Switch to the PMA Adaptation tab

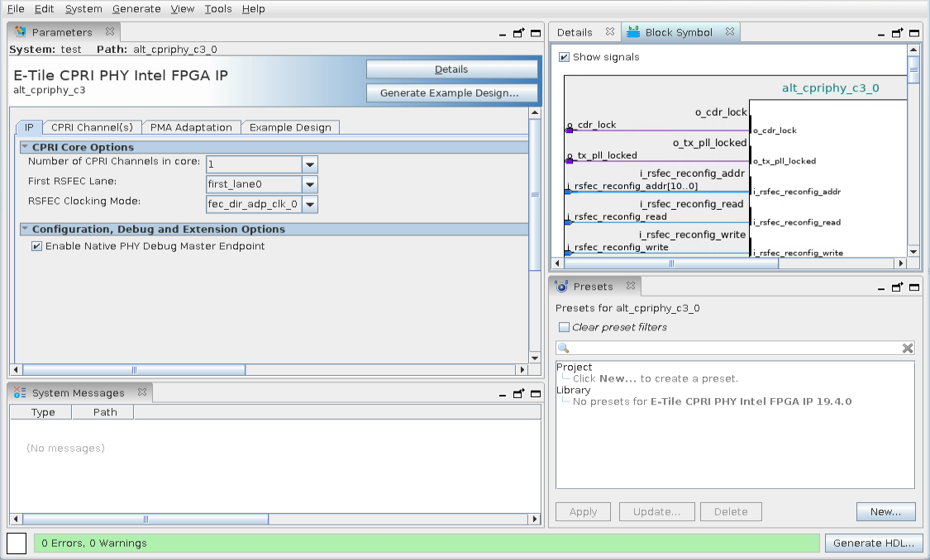(x=191, y=127)
